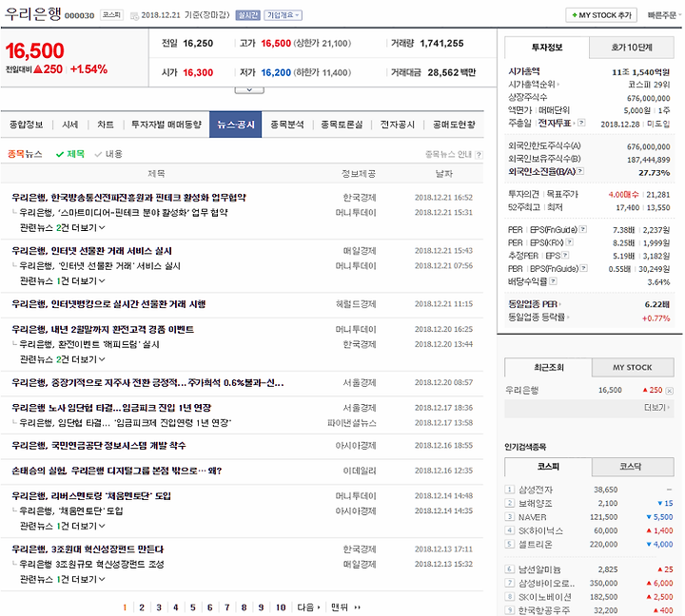Click the 동일업종 등락률 link
The width and height of the screenshot is (685, 616).
tap(538, 317)
